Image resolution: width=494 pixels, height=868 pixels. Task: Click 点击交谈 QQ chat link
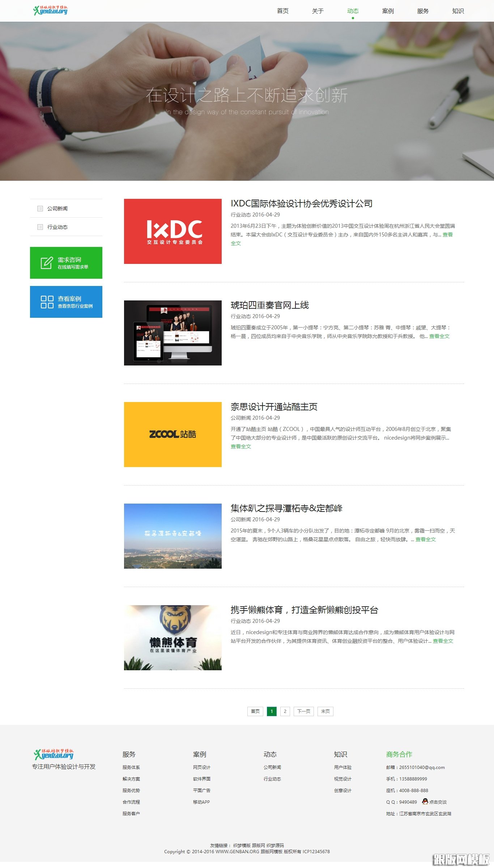tap(438, 802)
